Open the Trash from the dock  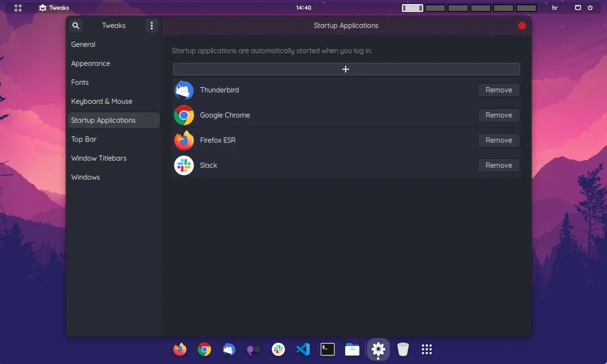tap(402, 349)
